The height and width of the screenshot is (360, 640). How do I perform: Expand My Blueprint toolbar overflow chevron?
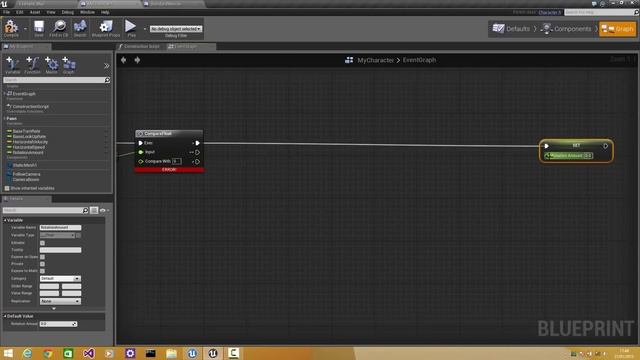[x=107, y=66]
